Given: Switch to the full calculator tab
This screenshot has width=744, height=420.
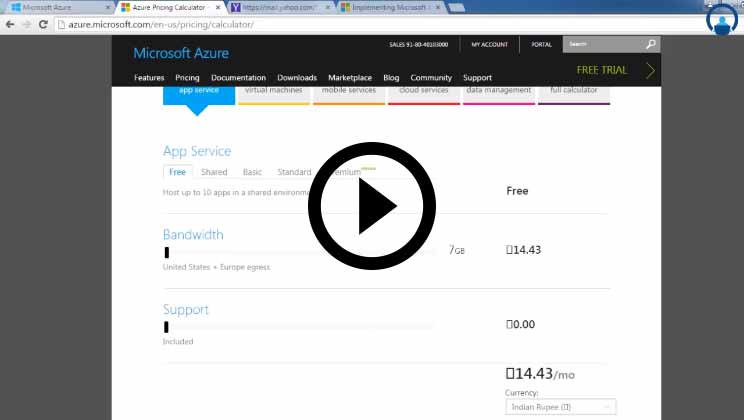Looking at the screenshot, I should pos(573,91).
